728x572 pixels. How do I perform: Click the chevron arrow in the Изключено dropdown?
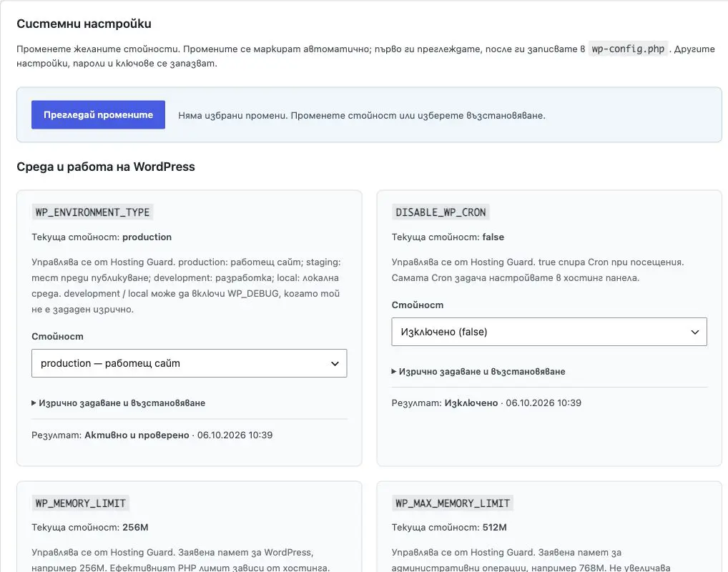[694, 332]
